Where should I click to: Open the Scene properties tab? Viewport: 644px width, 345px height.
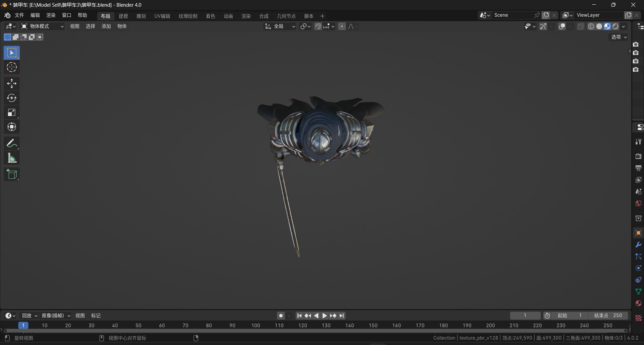tap(638, 191)
